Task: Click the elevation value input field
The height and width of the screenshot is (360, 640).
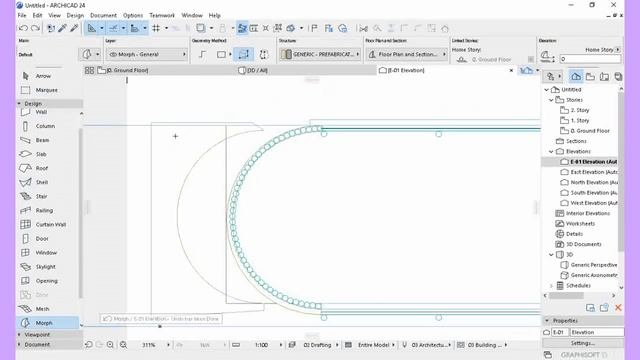Action: click(590, 59)
